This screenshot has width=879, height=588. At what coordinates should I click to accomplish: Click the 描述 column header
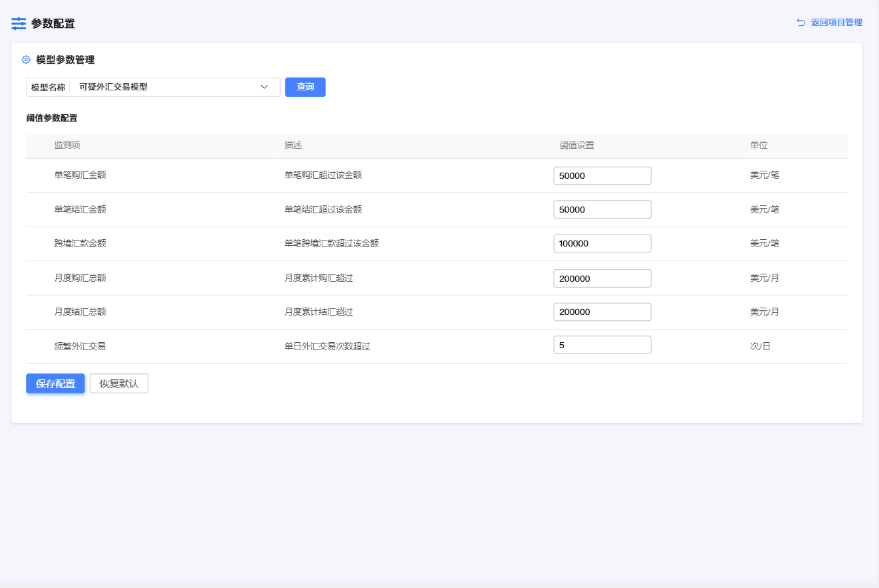coord(293,146)
